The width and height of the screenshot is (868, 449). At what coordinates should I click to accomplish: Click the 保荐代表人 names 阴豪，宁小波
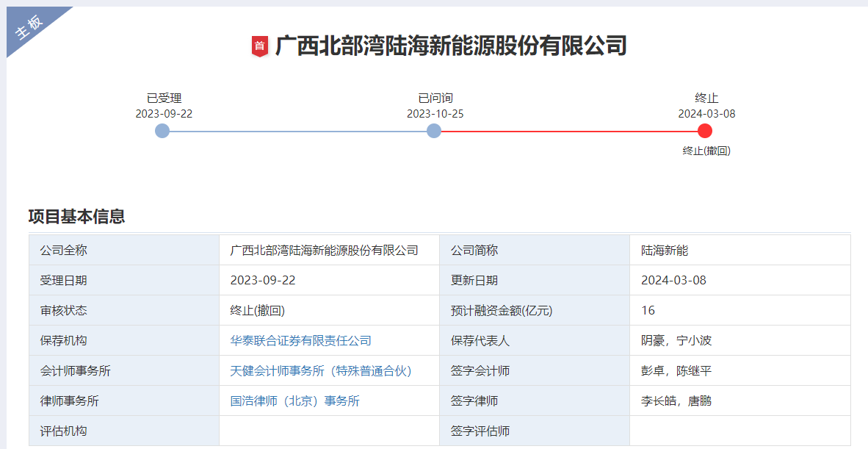(x=676, y=341)
